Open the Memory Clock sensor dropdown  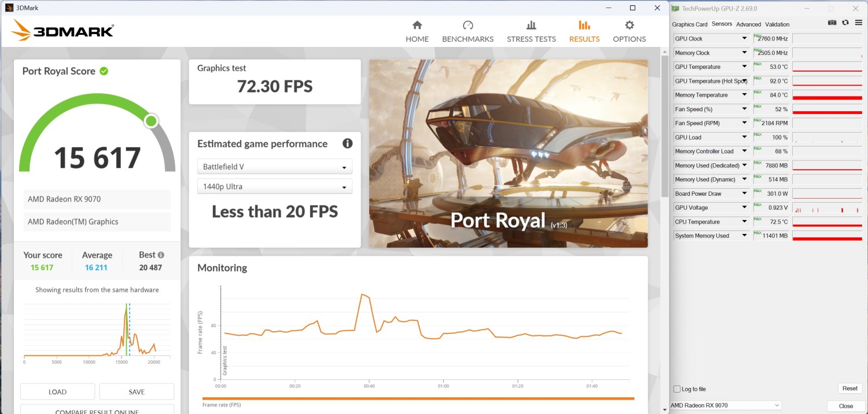click(x=745, y=53)
